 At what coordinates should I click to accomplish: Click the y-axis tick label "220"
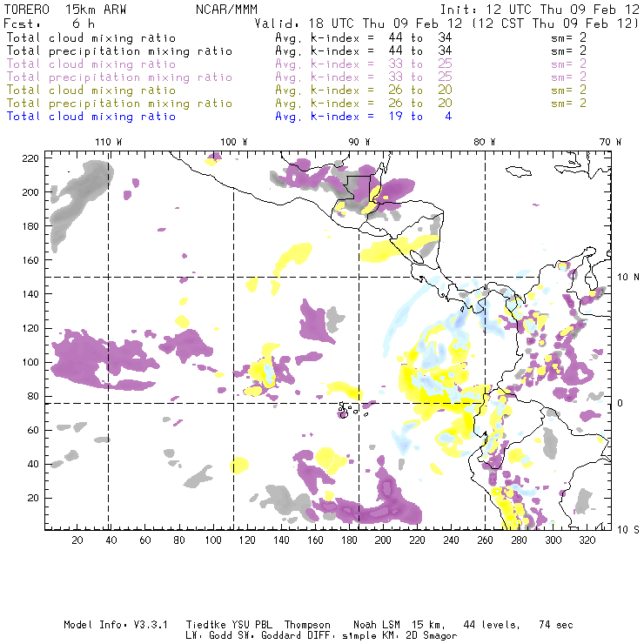coord(30,158)
